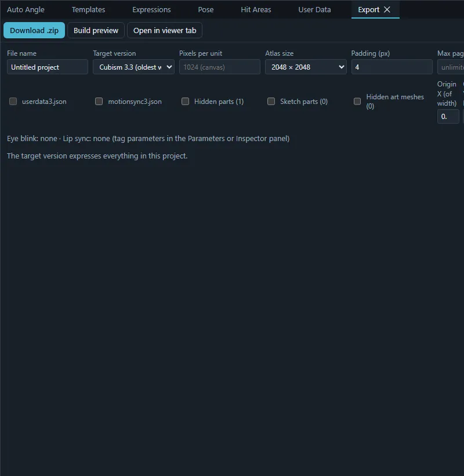The width and height of the screenshot is (464, 476).
Task: Open the Templates tab
Action: click(x=88, y=10)
